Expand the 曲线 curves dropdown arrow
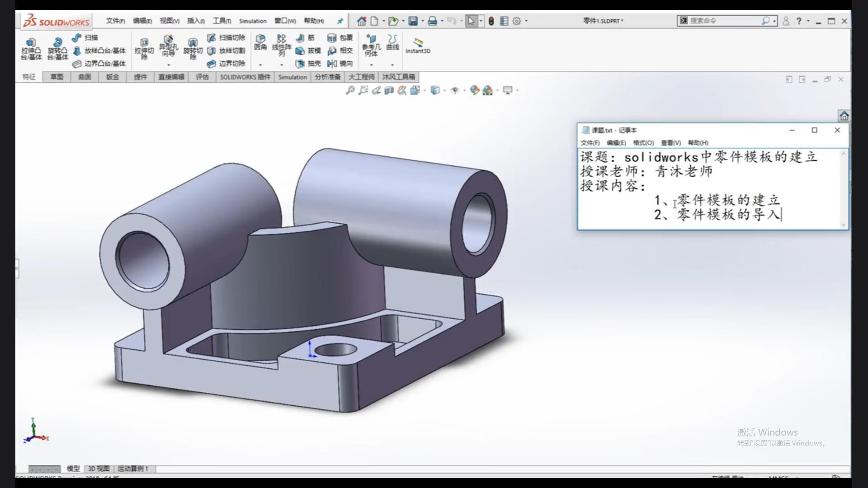868x488 pixels. tap(392, 65)
